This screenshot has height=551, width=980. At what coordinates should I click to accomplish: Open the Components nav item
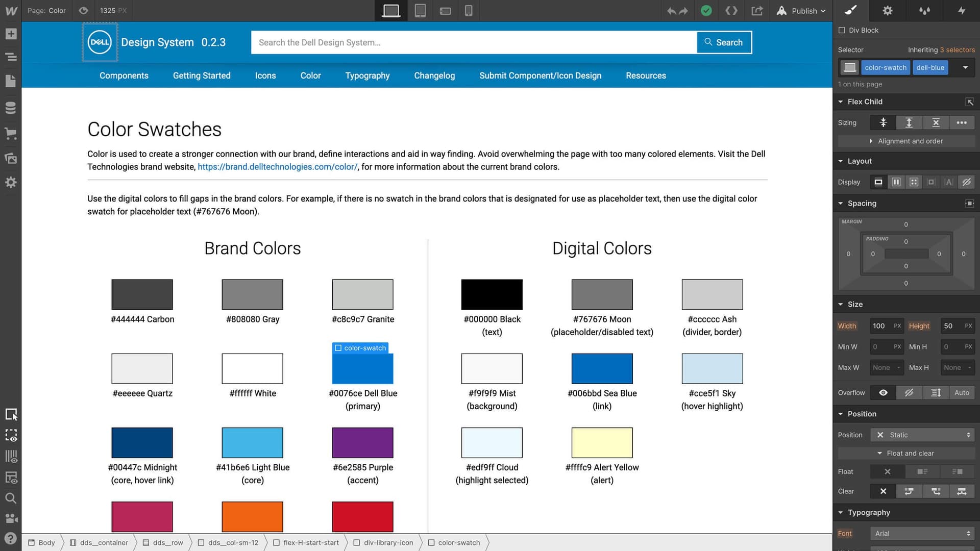(124, 76)
